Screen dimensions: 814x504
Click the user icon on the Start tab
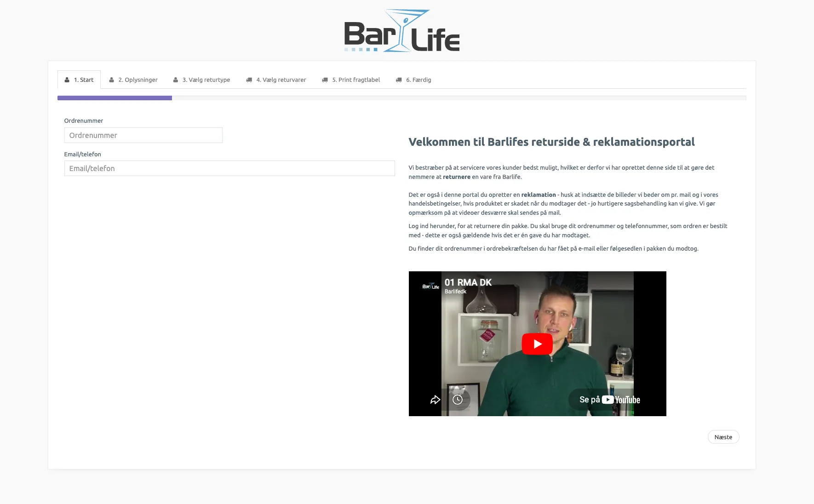click(67, 80)
